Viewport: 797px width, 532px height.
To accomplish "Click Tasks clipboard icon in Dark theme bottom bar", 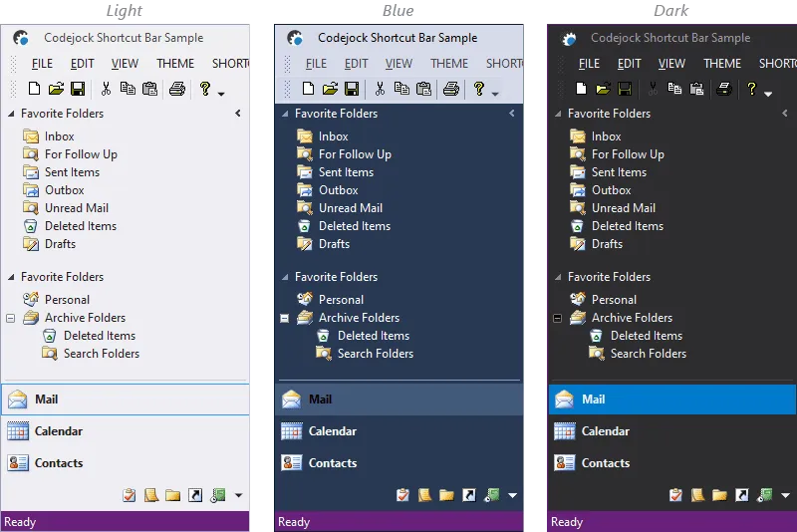I will 675,495.
